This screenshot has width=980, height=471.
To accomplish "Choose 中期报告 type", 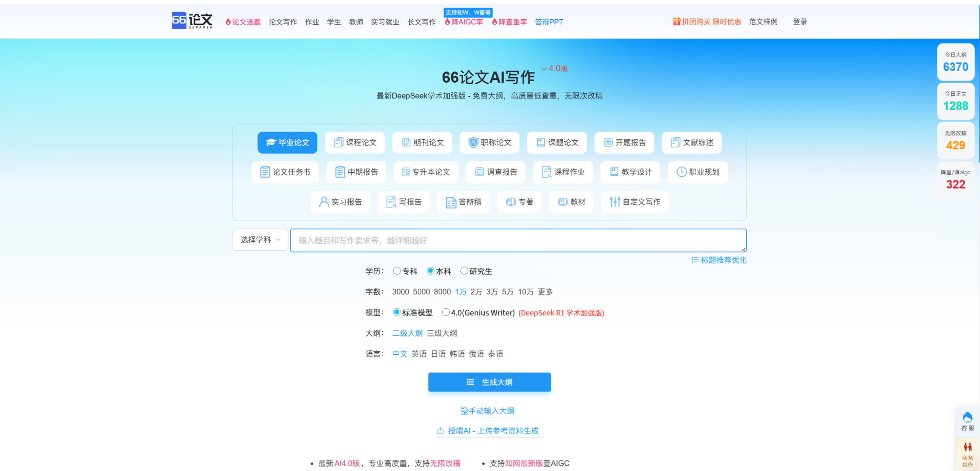I will (x=356, y=172).
